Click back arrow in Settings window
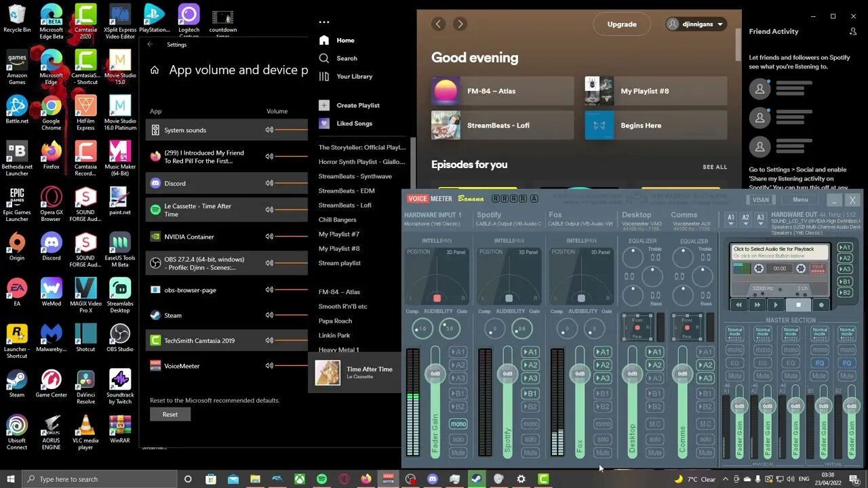868x488 pixels. (150, 45)
